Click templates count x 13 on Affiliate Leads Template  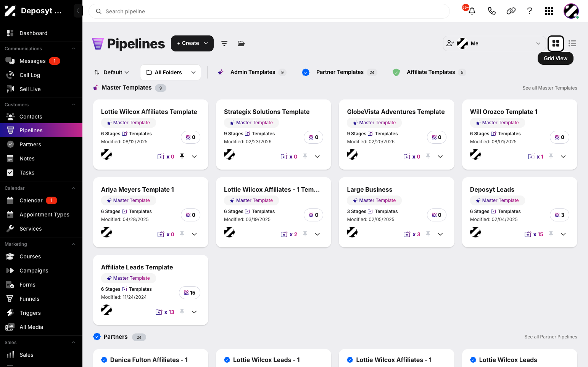click(x=165, y=312)
